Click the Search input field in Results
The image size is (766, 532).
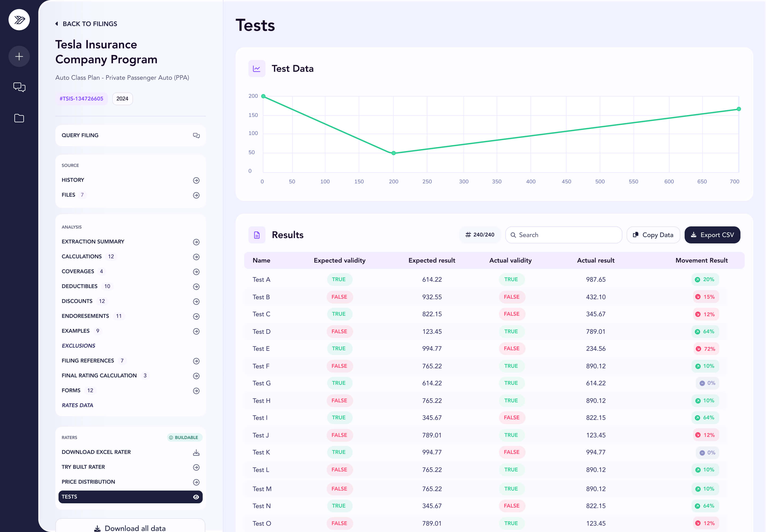(x=564, y=235)
